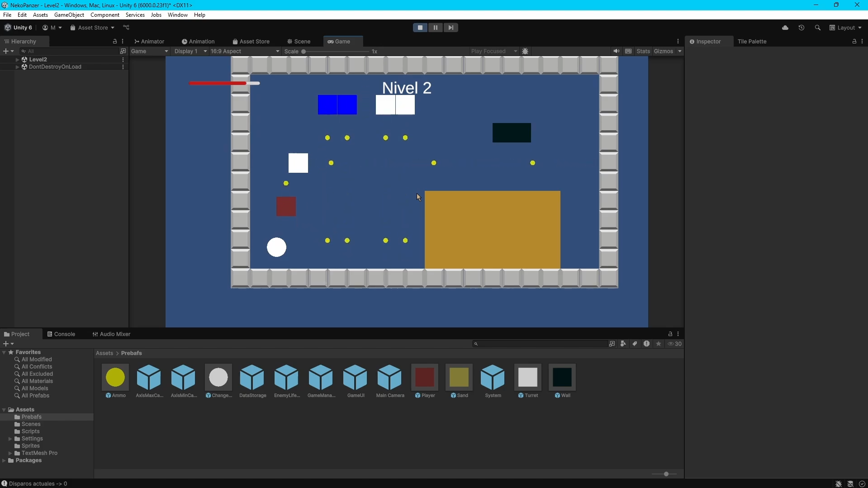Toggle the Stats overlay in Game view
This screenshot has height=488, width=868.
point(643,51)
